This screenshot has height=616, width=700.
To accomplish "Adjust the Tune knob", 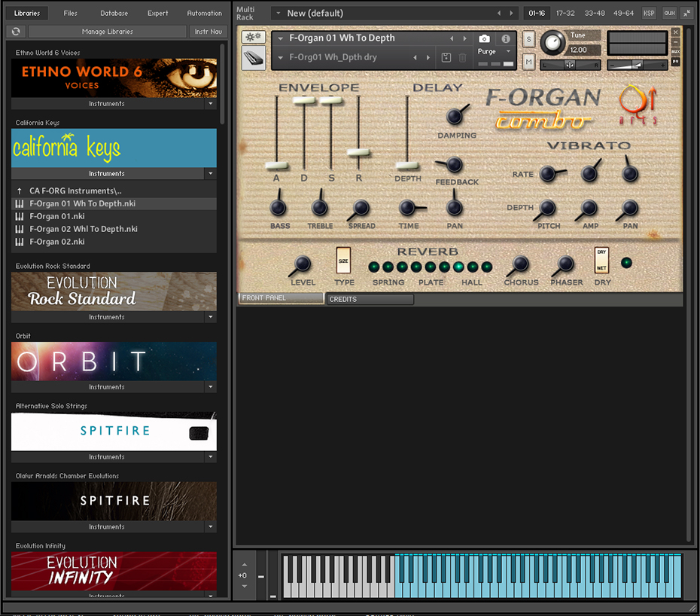I will click(552, 43).
